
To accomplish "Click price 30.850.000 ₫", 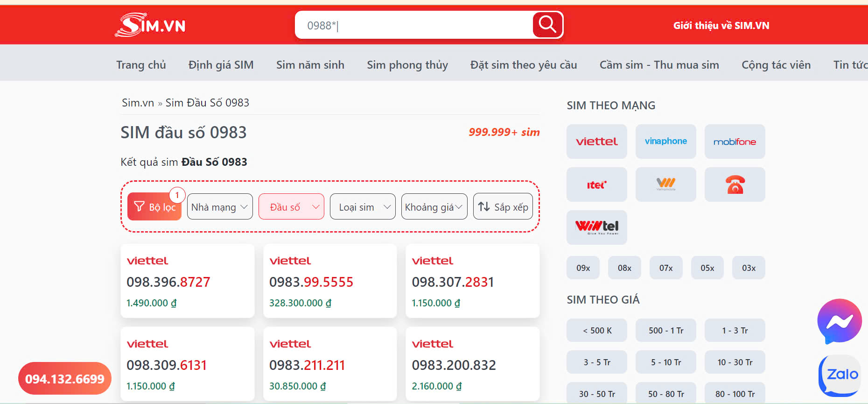I will click(297, 386).
